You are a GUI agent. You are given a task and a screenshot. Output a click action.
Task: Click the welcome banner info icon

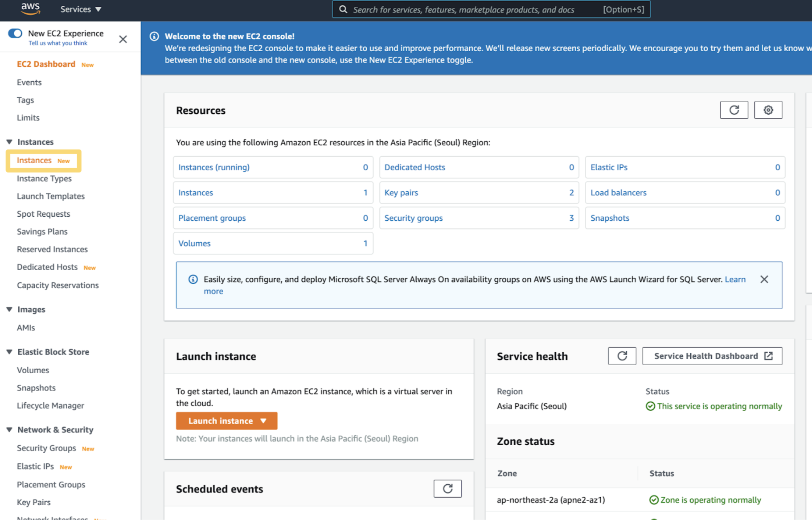(154, 36)
